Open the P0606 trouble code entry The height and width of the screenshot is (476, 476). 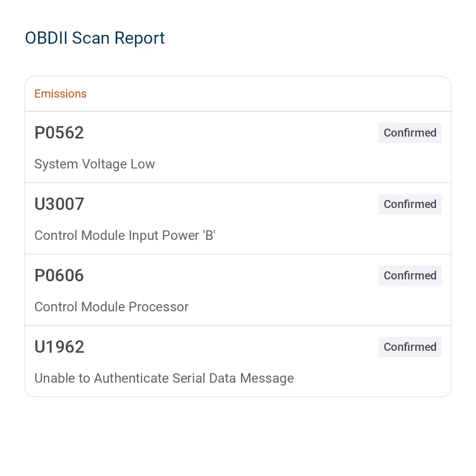tap(59, 275)
